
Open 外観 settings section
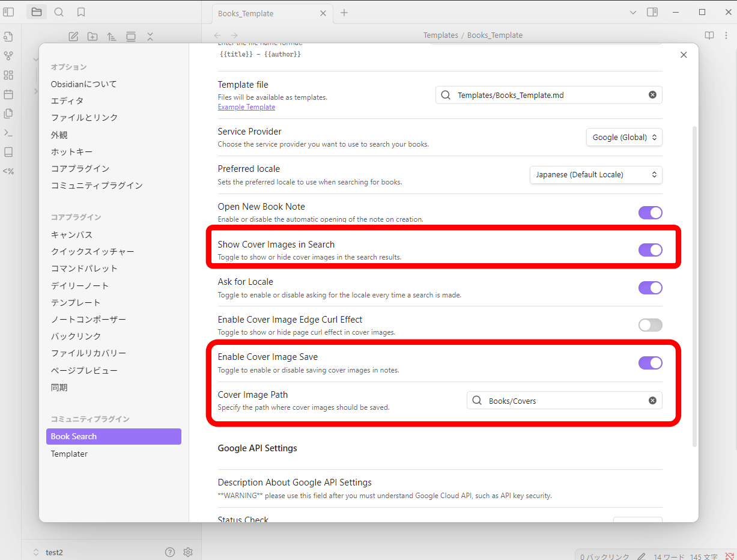point(59,135)
